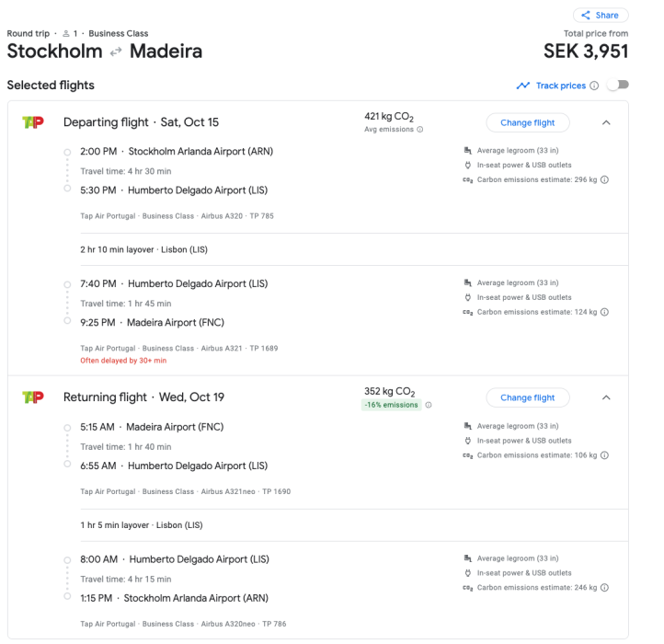Click info icon for 124 kg estimate
The image size is (664, 644).
[604, 312]
